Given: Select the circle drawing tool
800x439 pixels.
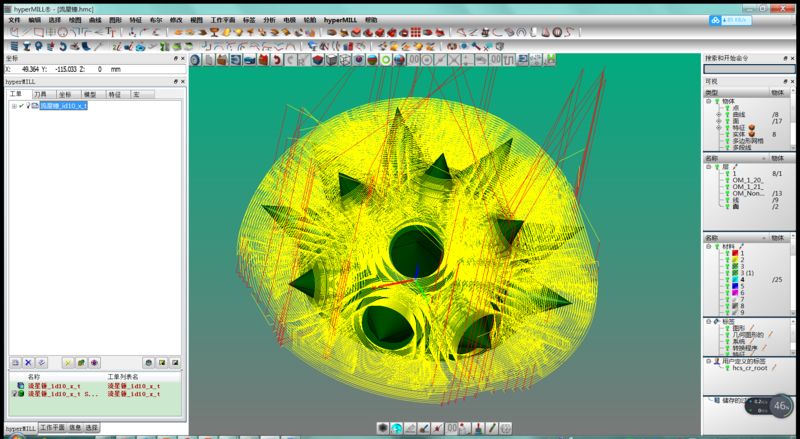Looking at the screenshot, I should [x=62, y=33].
